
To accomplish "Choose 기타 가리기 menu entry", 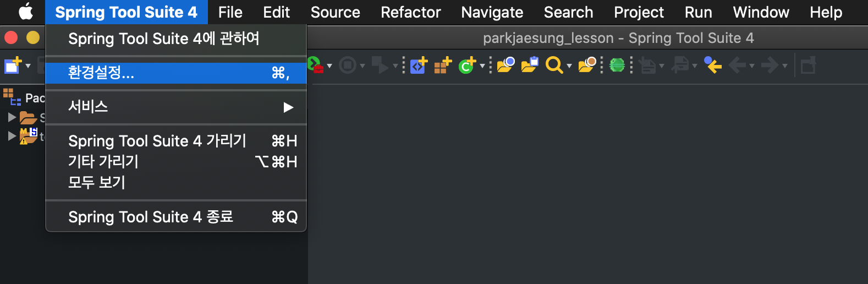I will coord(176,162).
